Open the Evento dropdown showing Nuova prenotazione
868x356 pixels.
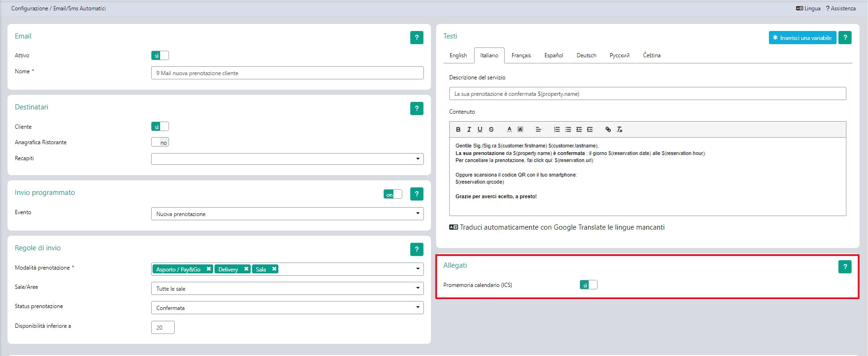point(287,214)
